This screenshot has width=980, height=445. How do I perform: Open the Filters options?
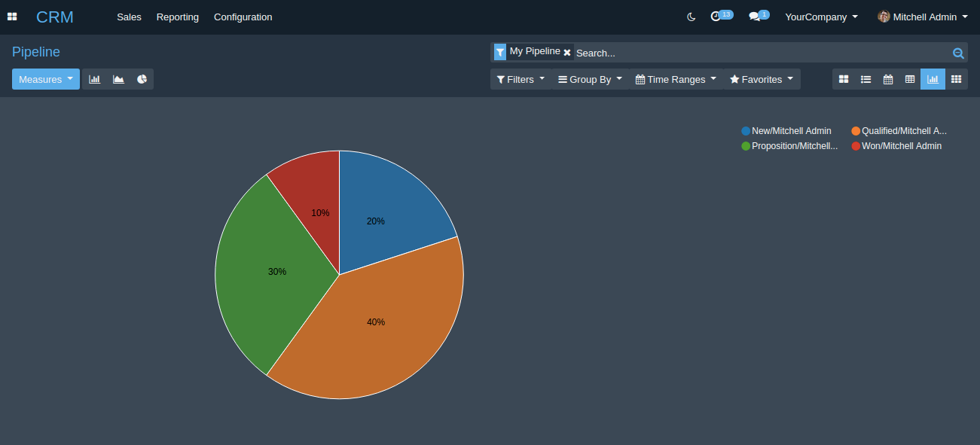[521, 79]
